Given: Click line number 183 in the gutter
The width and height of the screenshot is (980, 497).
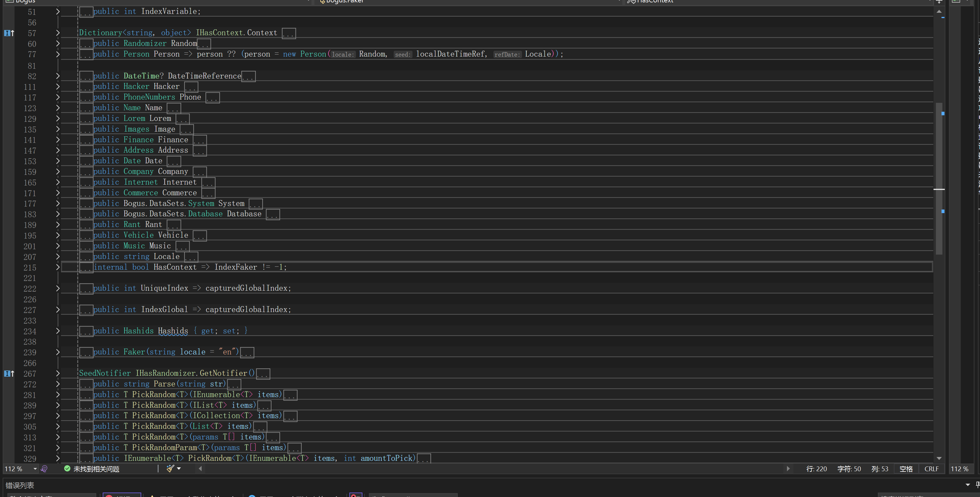Looking at the screenshot, I should point(30,214).
